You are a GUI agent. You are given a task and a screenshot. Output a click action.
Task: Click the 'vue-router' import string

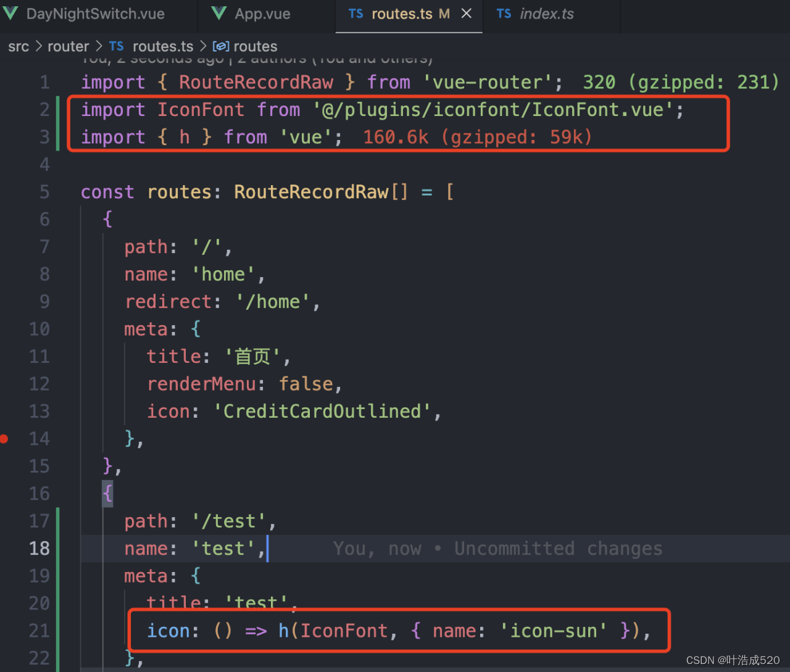(487, 82)
